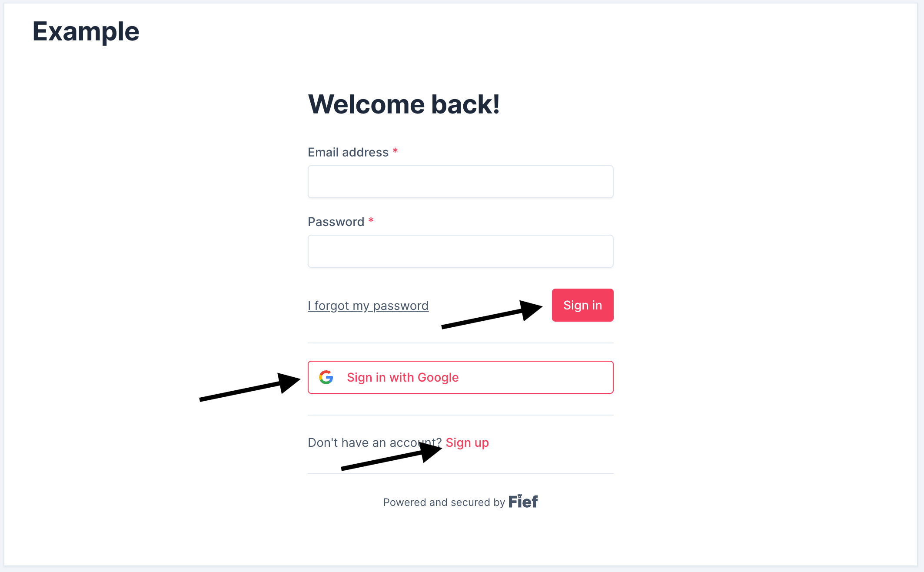The image size is (924, 572).
Task: Click the red asterisk beside Email address
Action: 395,151
